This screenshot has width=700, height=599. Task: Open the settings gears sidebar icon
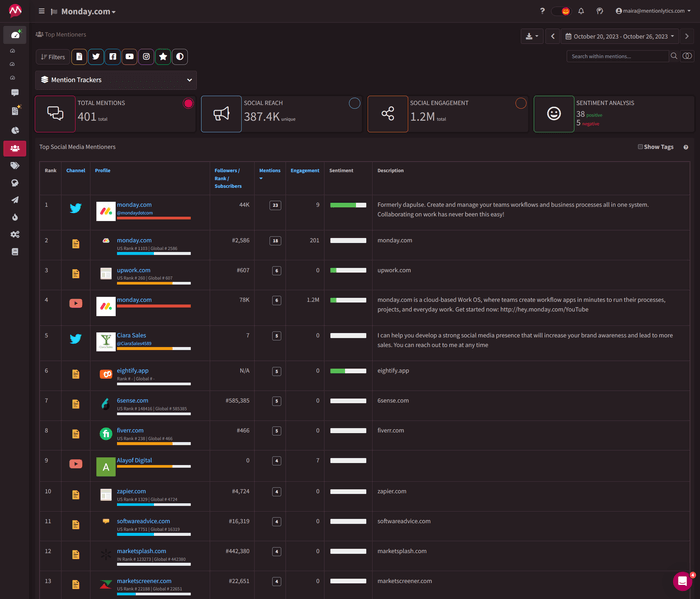15,235
